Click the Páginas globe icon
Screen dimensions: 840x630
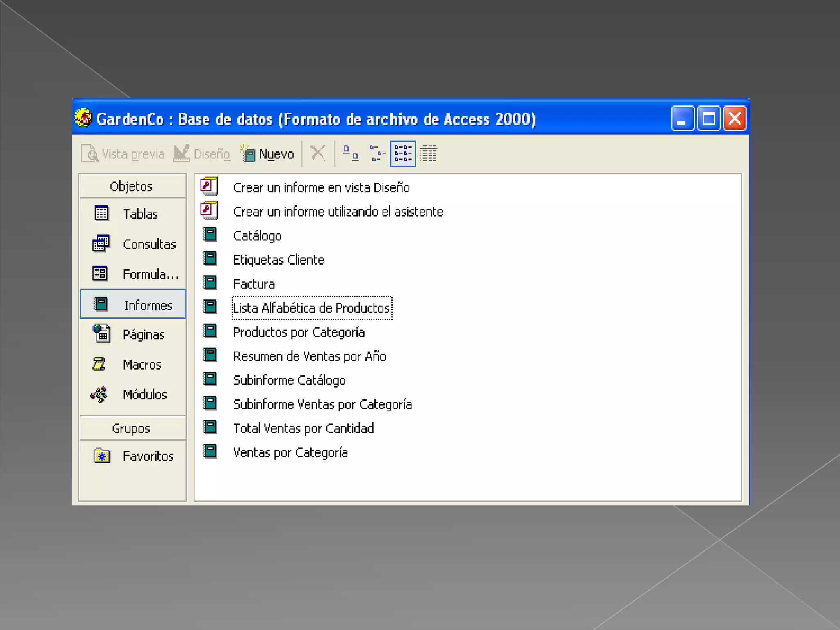(x=101, y=333)
